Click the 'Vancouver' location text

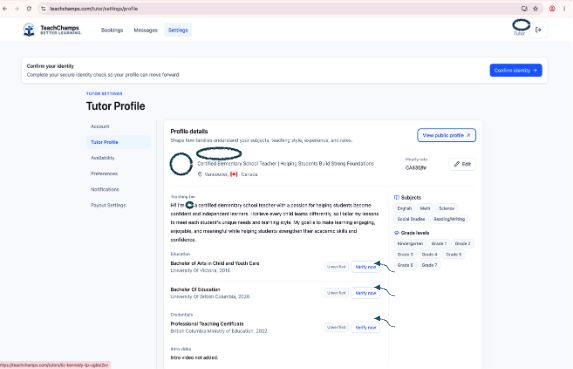click(x=216, y=174)
